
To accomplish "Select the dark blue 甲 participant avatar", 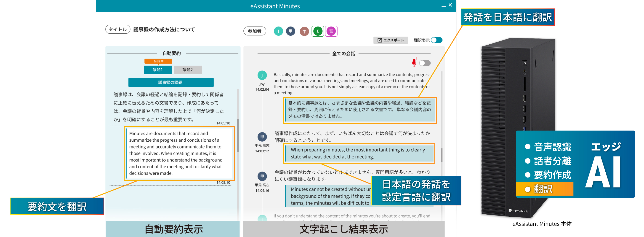I will [x=290, y=31].
